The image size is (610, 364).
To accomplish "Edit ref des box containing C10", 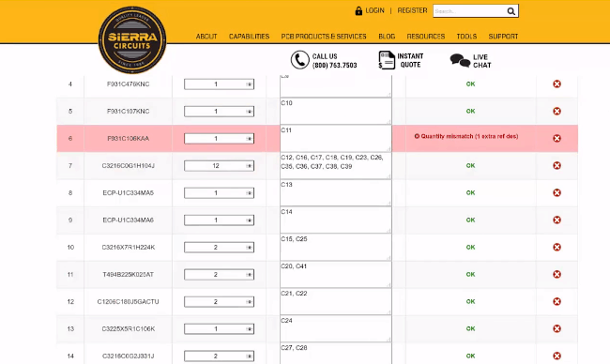I will 336,112.
